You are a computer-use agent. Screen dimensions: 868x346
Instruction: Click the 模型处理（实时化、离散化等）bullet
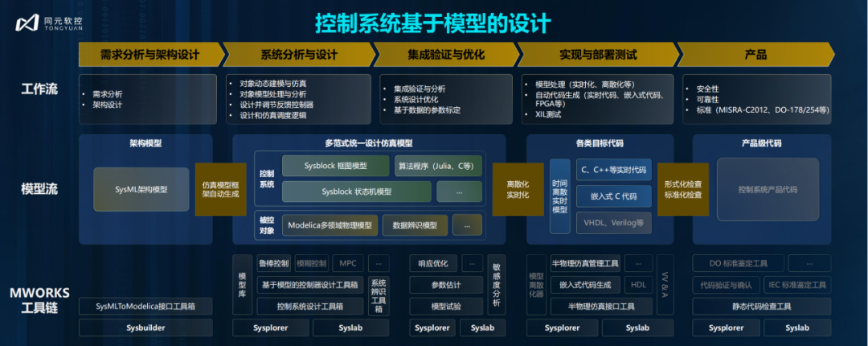(x=585, y=84)
